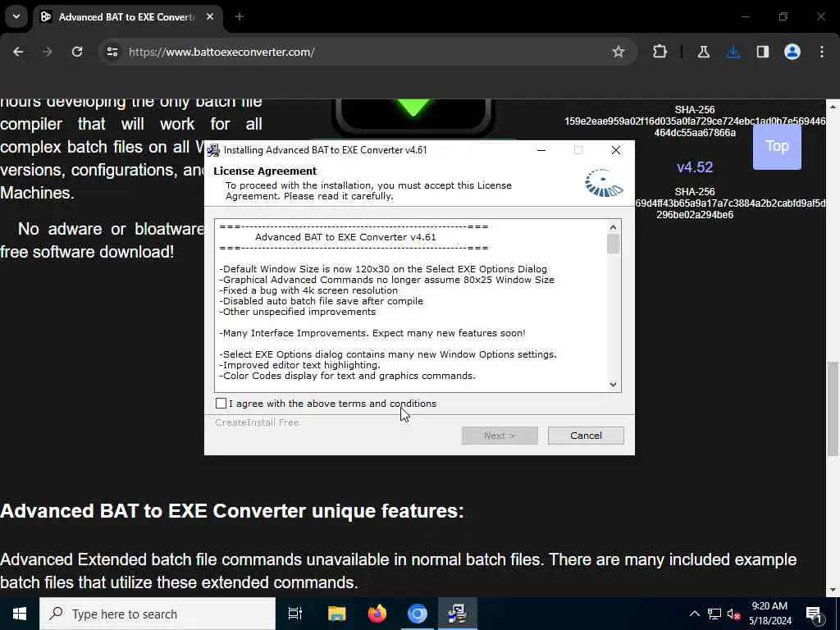Open Task View on taskbar
The height and width of the screenshot is (630, 840).
point(295,614)
